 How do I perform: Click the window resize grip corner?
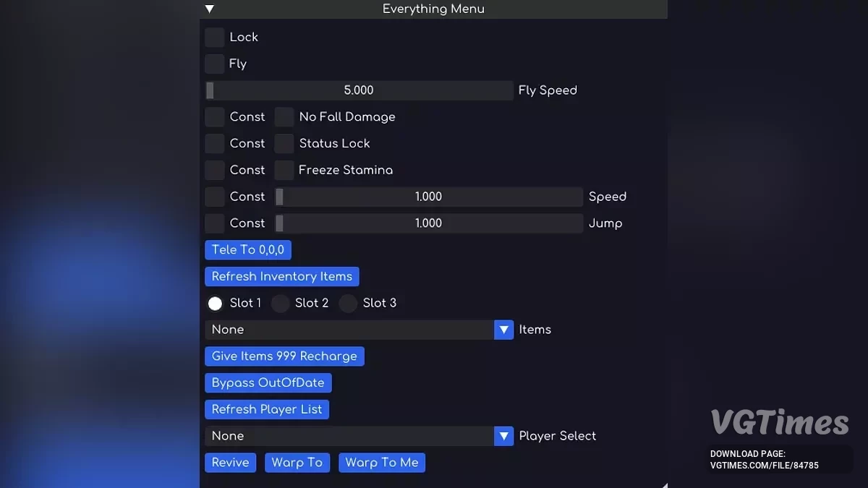(x=663, y=484)
